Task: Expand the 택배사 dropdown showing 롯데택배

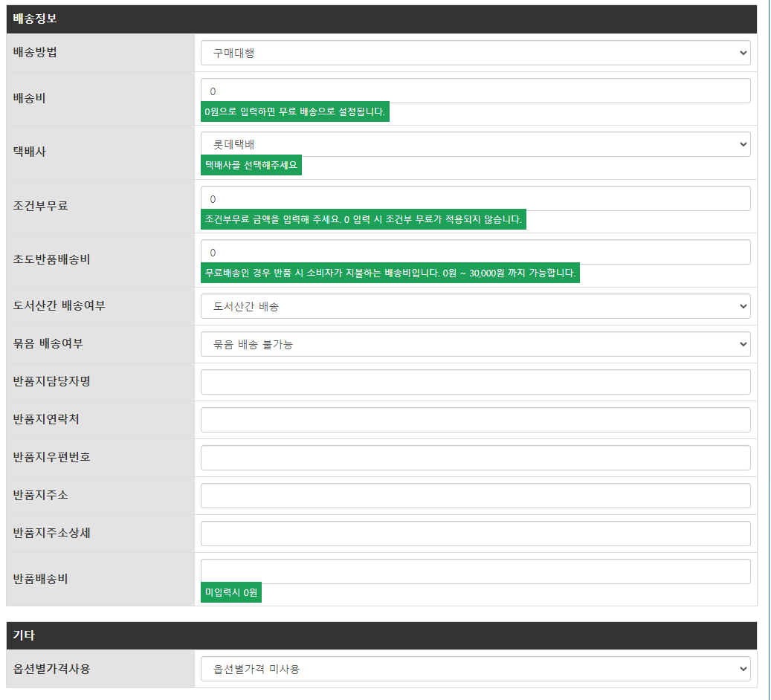Action: point(475,144)
